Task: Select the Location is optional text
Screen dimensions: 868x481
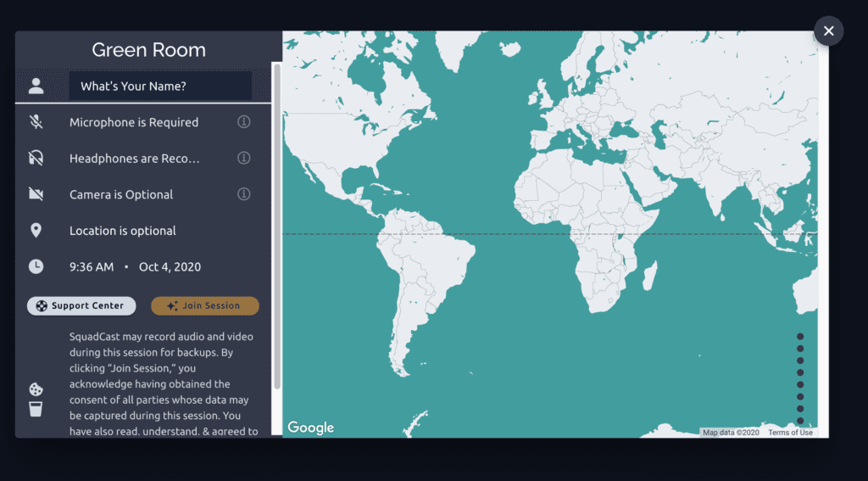Action: tap(123, 231)
